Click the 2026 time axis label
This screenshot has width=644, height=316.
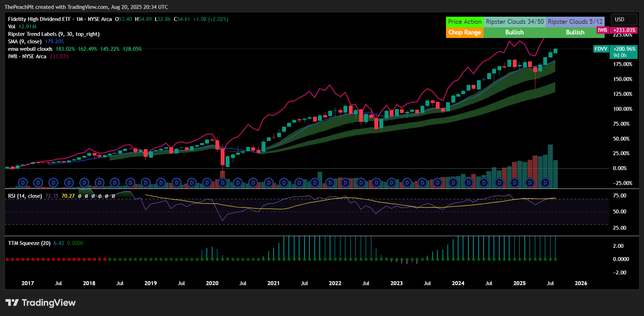581,283
